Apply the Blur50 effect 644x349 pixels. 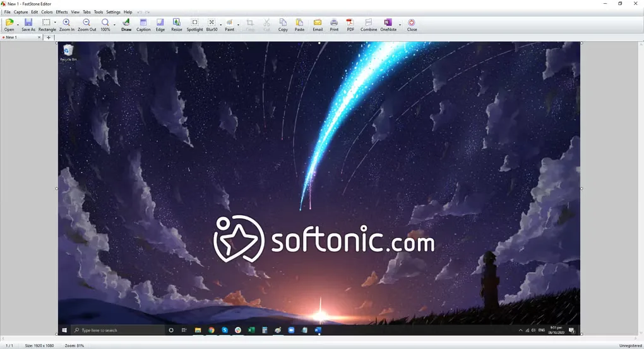(212, 25)
